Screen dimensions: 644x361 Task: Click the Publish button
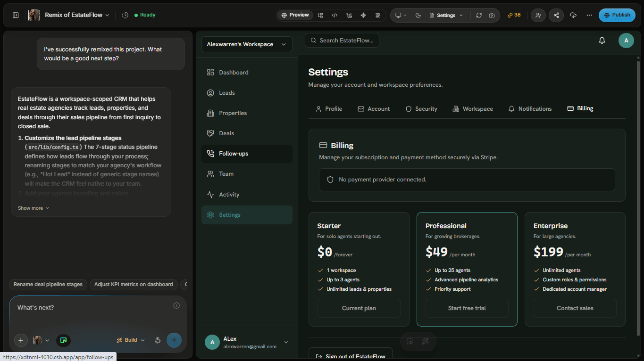[x=617, y=15]
